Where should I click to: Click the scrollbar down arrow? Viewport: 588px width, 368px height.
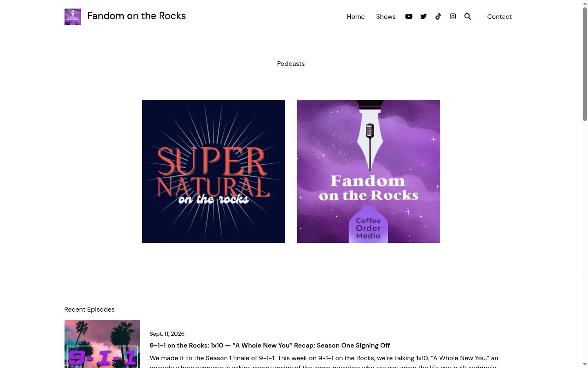(x=585, y=364)
